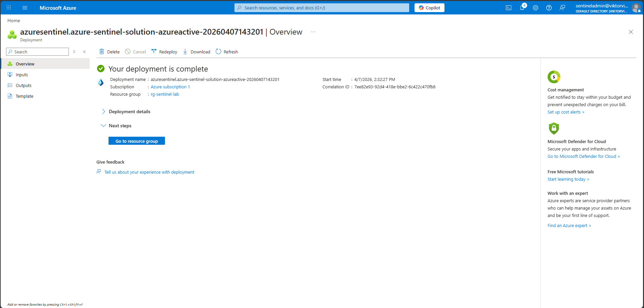Click the Refresh toolbar label
The height and width of the screenshot is (308, 644).
pyautogui.click(x=231, y=52)
